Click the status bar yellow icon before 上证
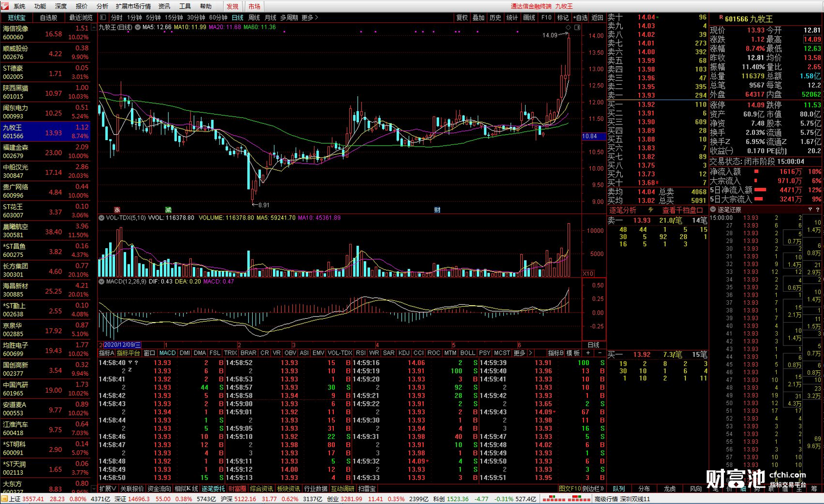 (x=4, y=499)
